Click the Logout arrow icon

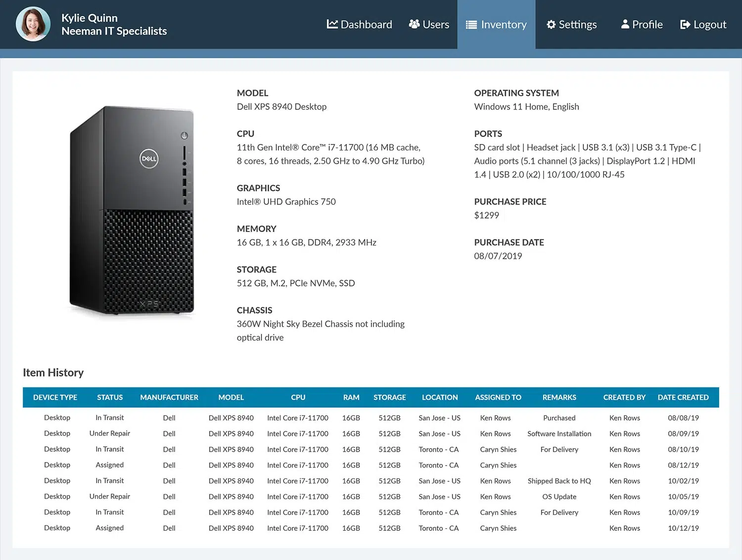(x=685, y=24)
